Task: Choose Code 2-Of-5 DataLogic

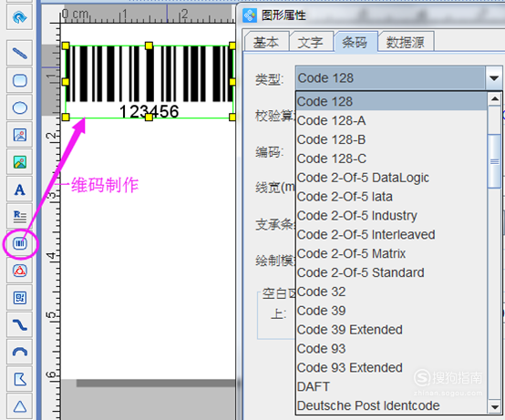Action: [x=391, y=178]
